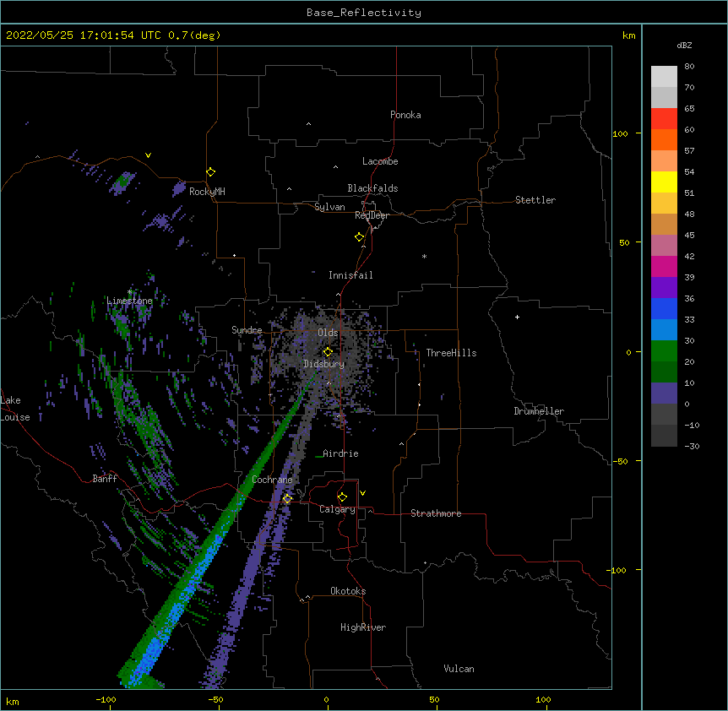Click the Limestone label
Screen dimensions: 728x711
129,301
